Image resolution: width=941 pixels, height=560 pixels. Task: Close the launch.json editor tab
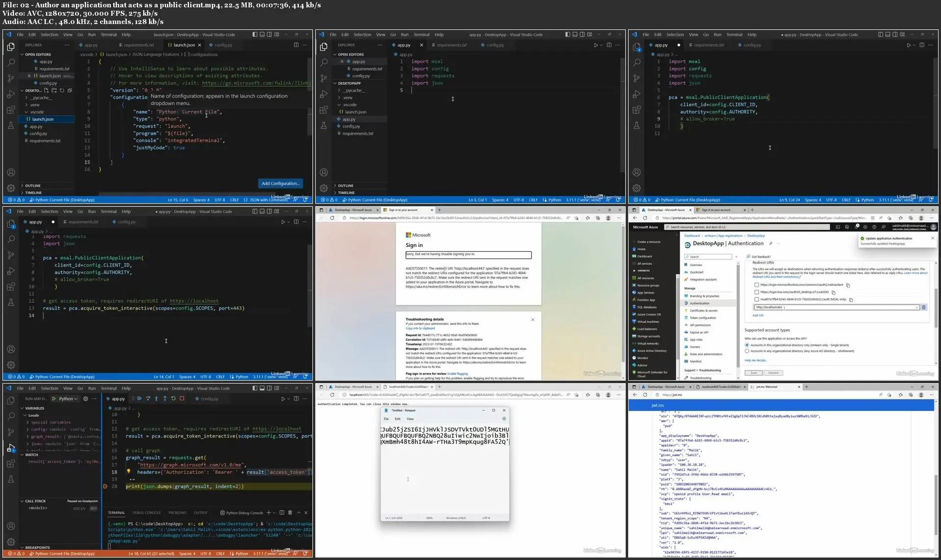(201, 45)
